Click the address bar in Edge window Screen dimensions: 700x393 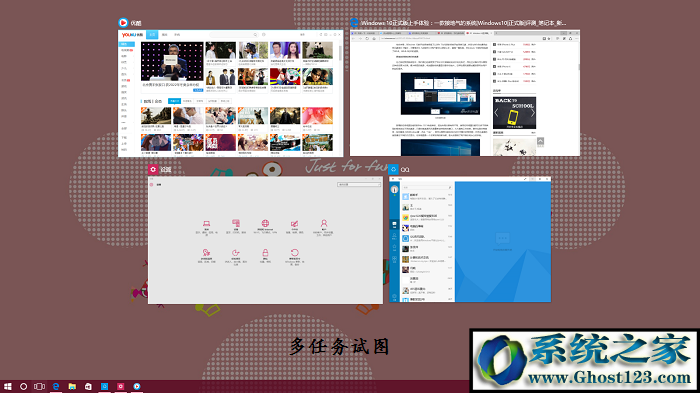(x=459, y=38)
